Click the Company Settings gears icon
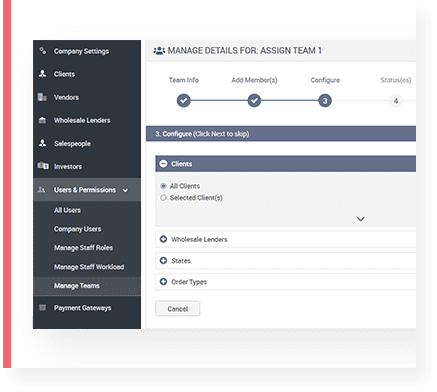Image resolution: width=437 pixels, height=392 pixels. 43,51
